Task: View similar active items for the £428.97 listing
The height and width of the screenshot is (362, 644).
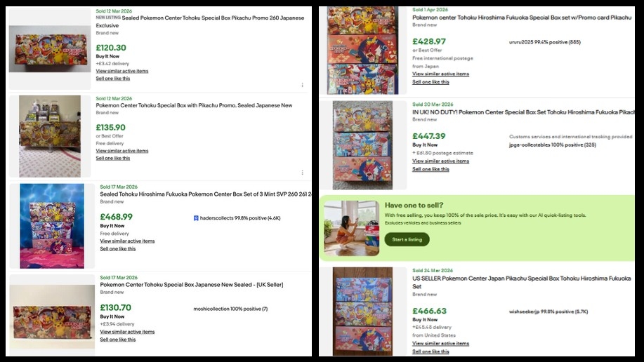Action: coord(440,74)
